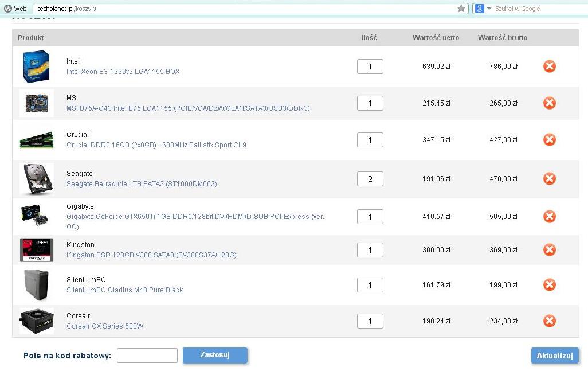The image size is (588, 371).
Task: Focus quantity field for Corsair PSU
Action: coord(370,321)
